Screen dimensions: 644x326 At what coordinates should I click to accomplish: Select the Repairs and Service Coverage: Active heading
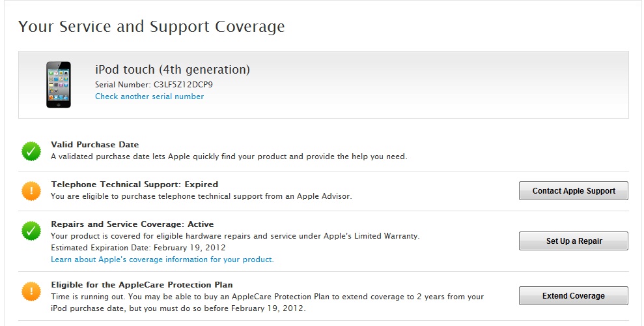pyautogui.click(x=132, y=224)
